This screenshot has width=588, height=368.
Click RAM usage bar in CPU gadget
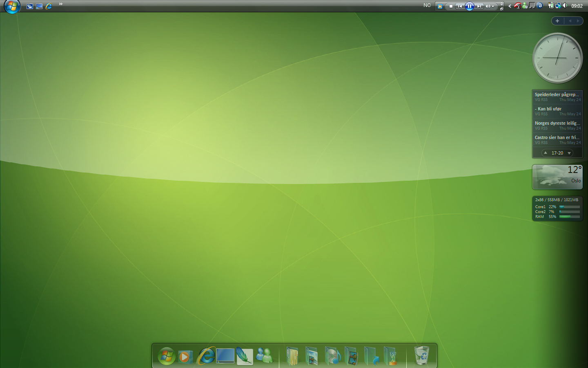pyautogui.click(x=570, y=217)
